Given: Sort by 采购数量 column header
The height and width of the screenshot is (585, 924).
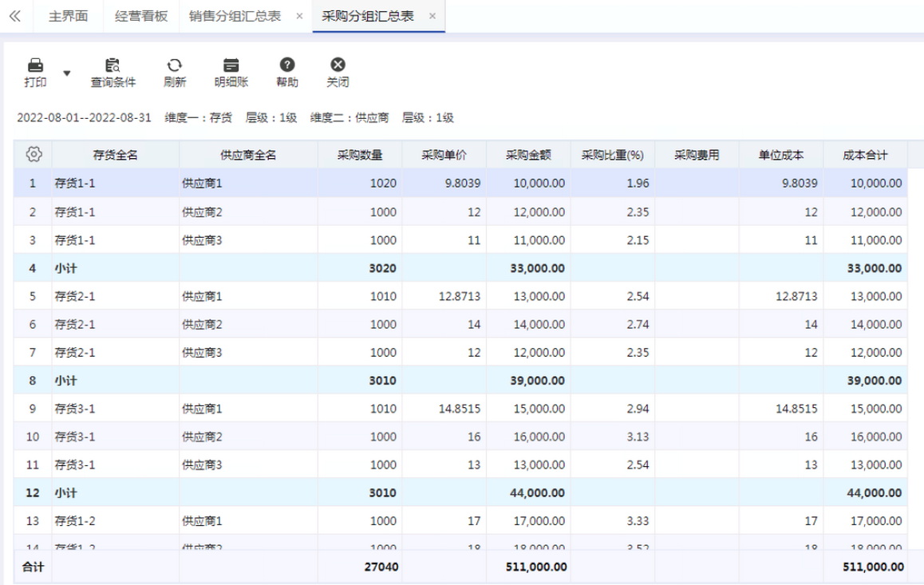Looking at the screenshot, I should [360, 156].
